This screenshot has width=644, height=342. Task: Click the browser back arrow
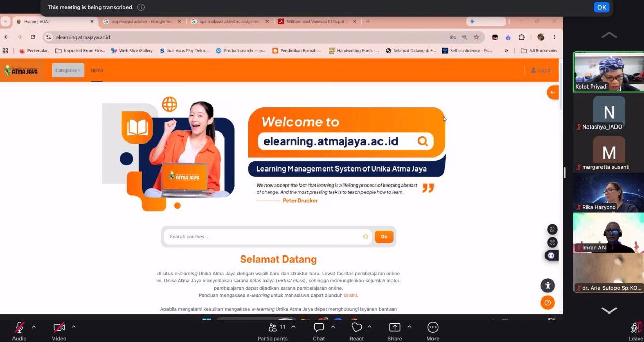(x=6, y=37)
